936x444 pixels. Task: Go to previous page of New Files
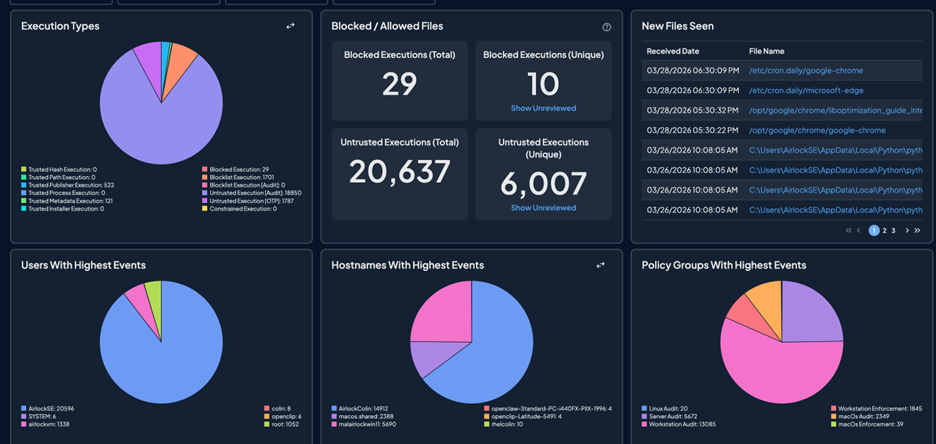[x=859, y=230]
